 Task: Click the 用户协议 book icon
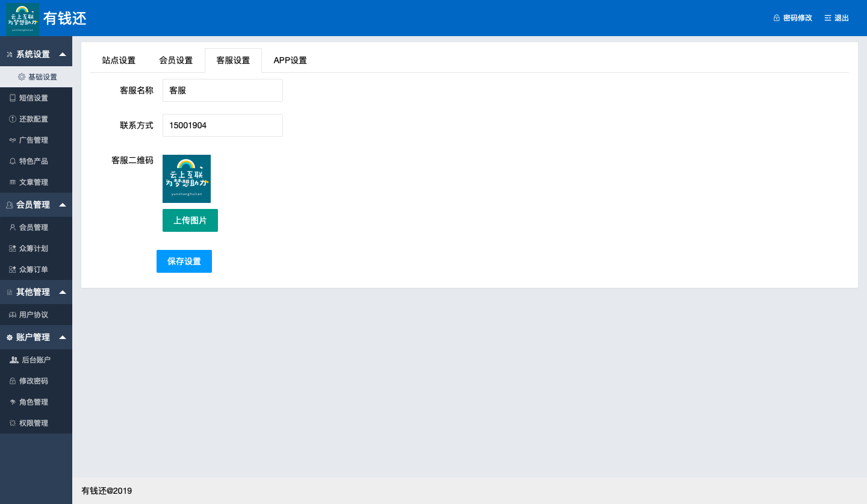pos(13,315)
